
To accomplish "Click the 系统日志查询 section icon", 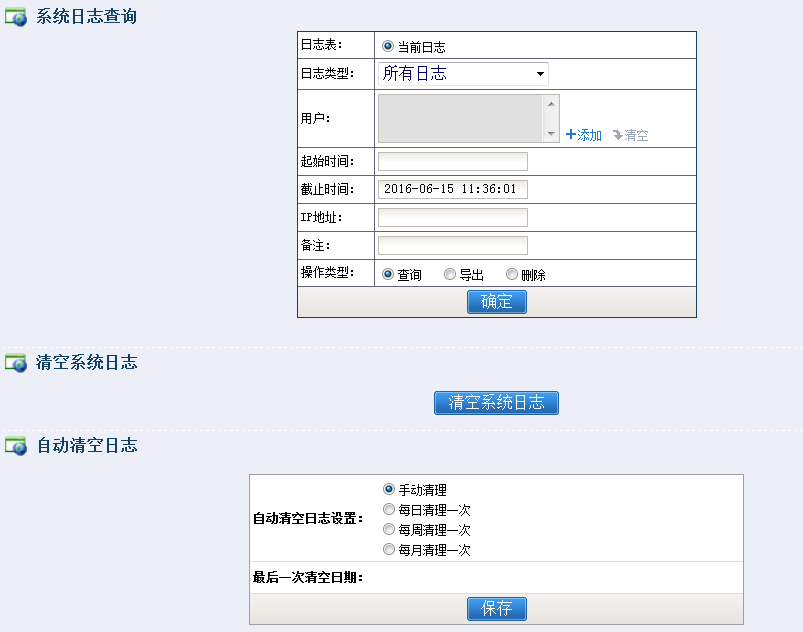I will 16,17.
